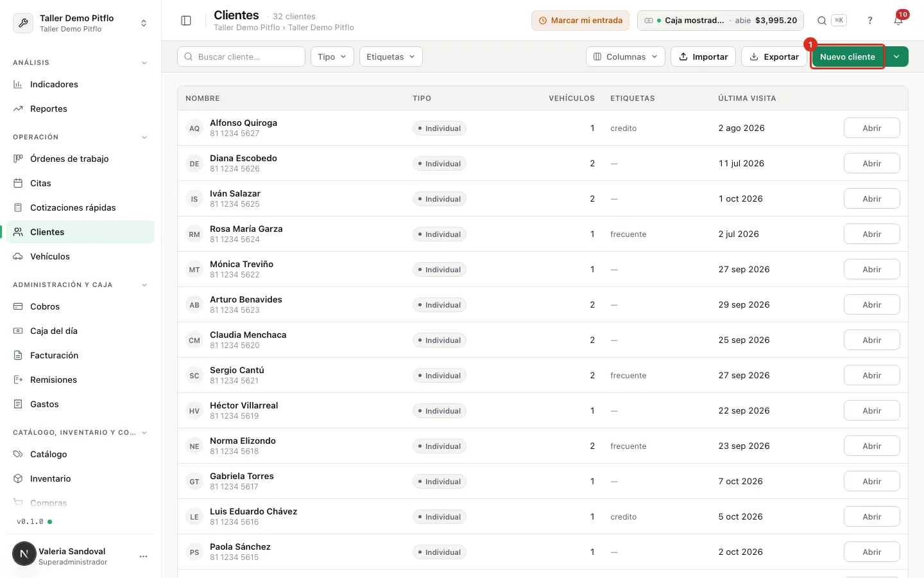Toggle the sidebar panel icon
Image resolution: width=924 pixels, height=578 pixels.
(x=186, y=21)
